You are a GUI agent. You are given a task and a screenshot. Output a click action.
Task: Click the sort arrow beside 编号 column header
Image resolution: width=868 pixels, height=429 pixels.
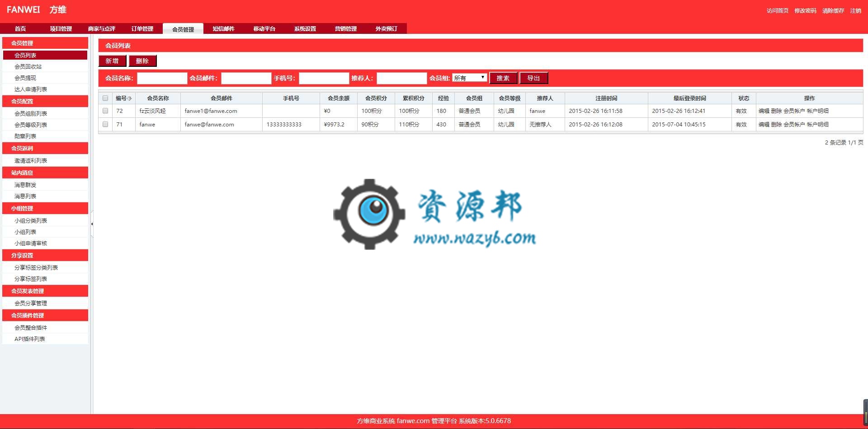pyautogui.click(x=130, y=98)
